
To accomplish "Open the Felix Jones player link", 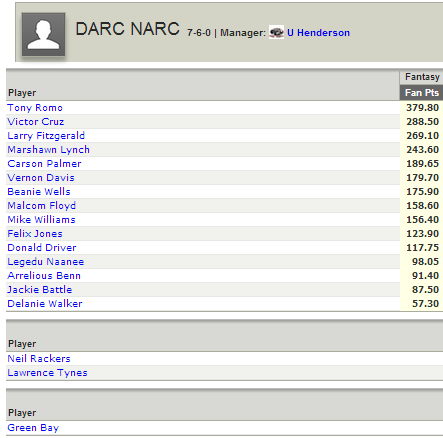I will click(35, 234).
